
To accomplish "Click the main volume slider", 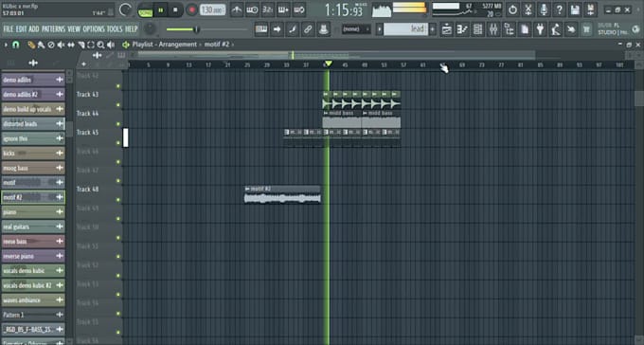I will point(206,29).
